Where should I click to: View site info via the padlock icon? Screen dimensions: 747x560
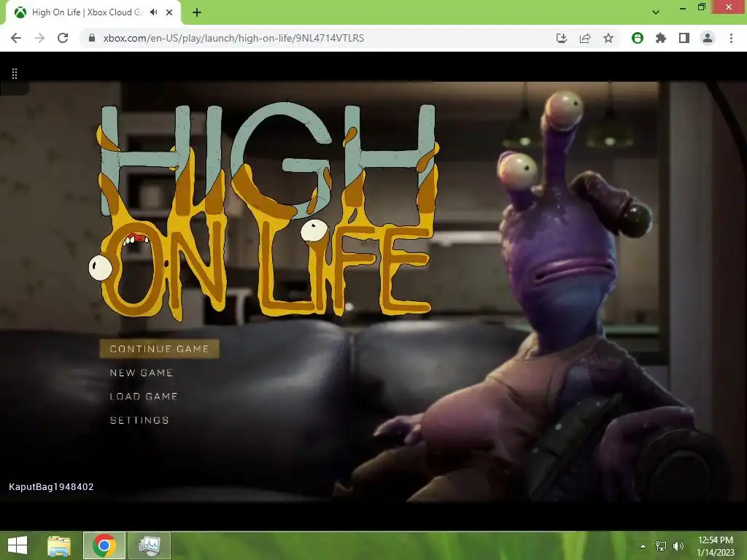92,38
